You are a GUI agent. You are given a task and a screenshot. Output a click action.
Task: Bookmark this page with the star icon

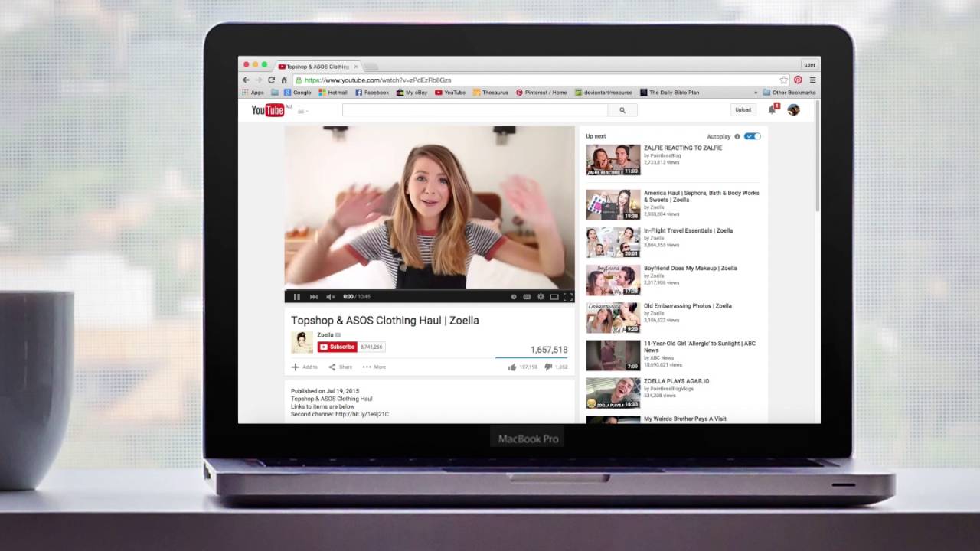pyautogui.click(x=783, y=80)
